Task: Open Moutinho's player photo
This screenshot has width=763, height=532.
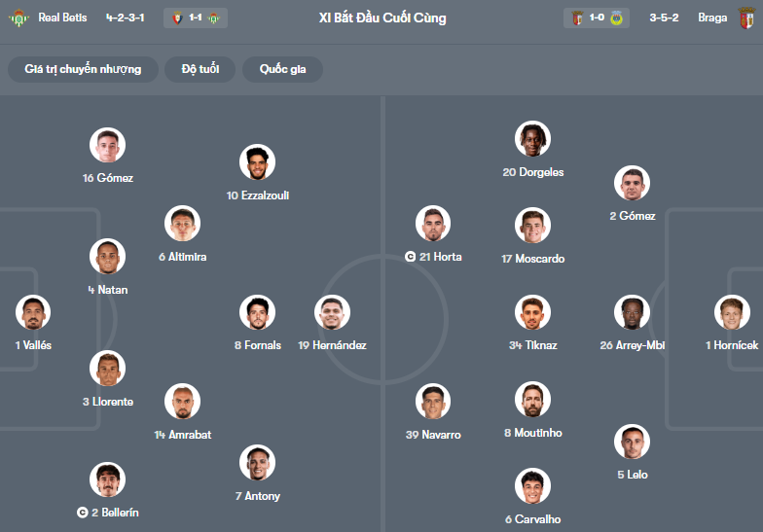Action: click(533, 400)
